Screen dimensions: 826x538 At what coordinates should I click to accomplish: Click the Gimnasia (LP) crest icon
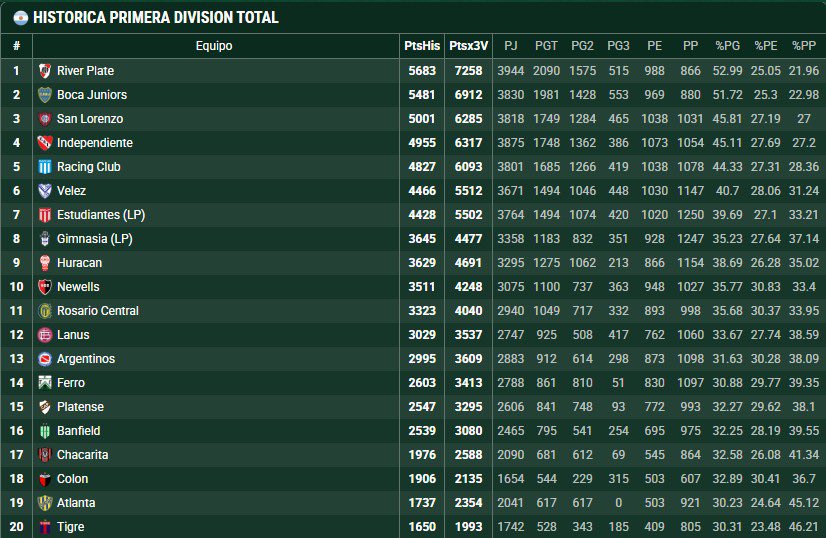(45, 239)
